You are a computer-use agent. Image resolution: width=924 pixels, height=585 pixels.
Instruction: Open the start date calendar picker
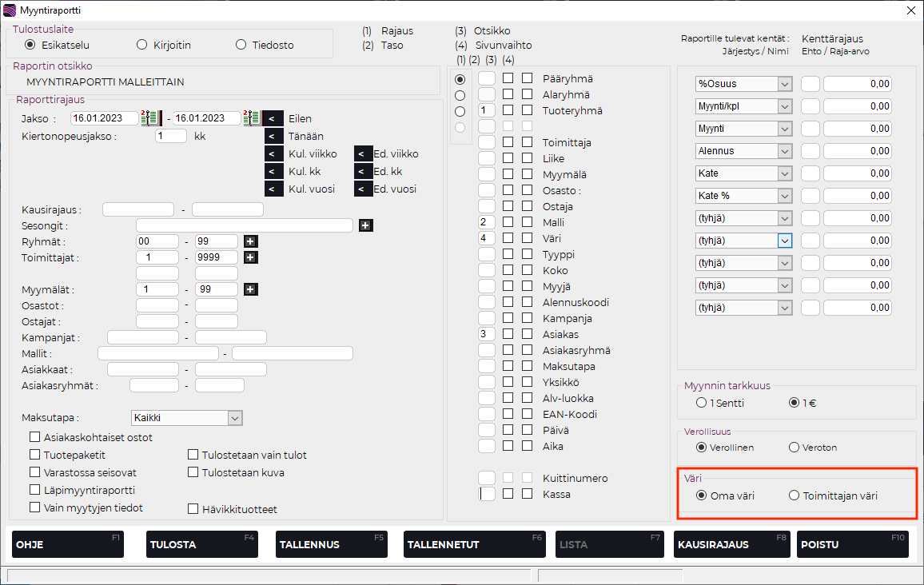(x=150, y=118)
